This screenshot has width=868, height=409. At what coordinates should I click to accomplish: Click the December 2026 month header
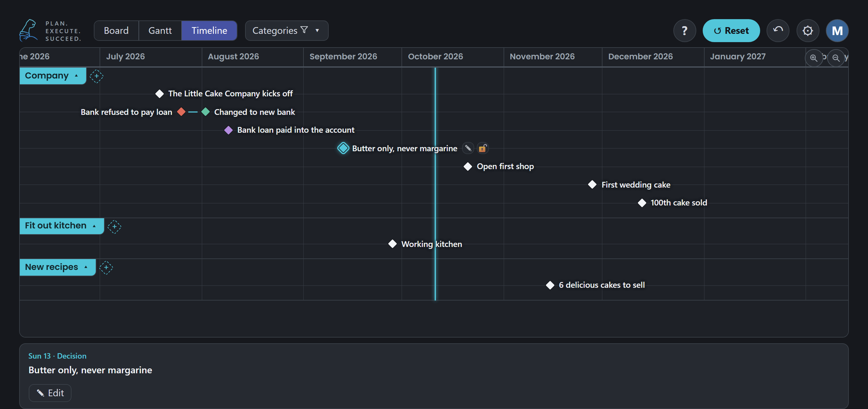point(640,56)
